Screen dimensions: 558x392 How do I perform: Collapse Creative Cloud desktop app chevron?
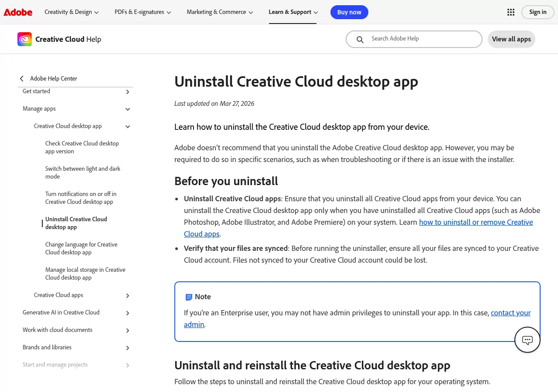[x=128, y=127]
